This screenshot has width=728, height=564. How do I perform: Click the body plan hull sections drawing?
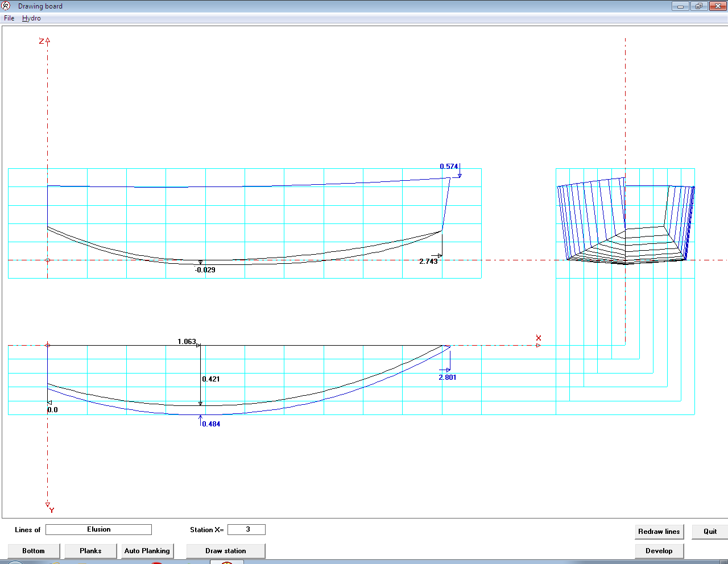[626, 222]
